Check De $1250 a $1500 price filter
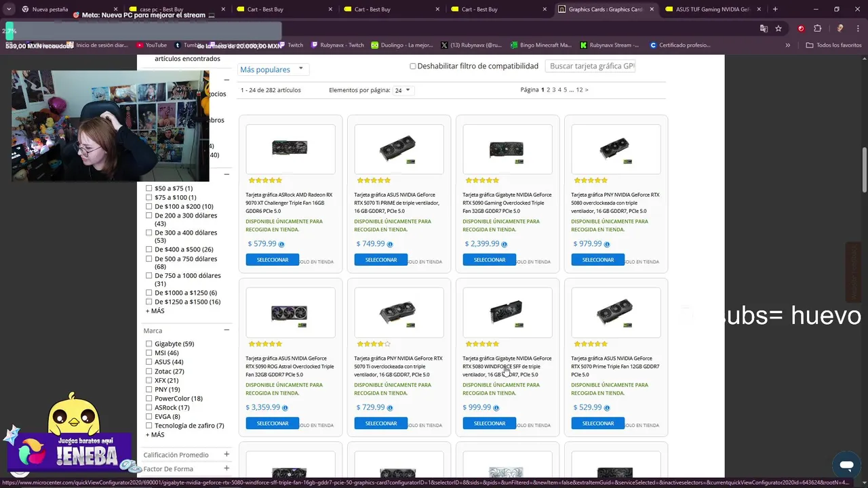This screenshot has width=868, height=488. coord(149,302)
